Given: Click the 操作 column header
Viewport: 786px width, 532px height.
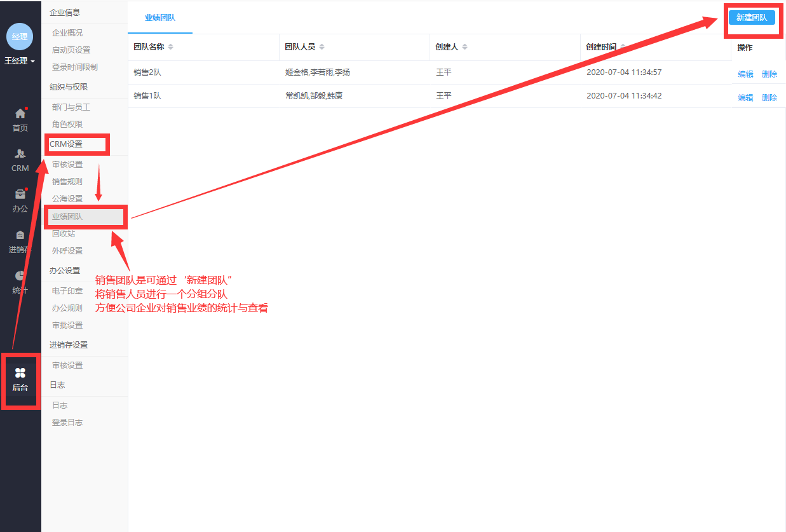Looking at the screenshot, I should 745,48.
